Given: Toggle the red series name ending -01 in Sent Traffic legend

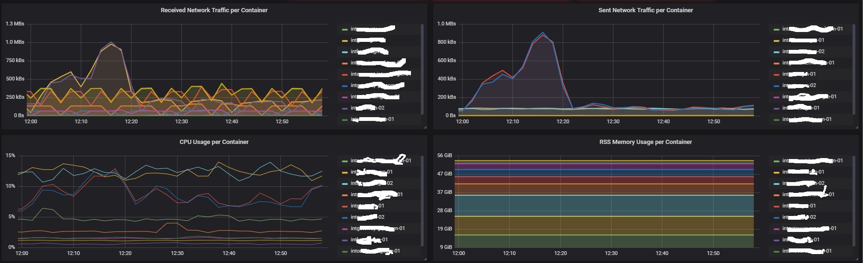Looking at the screenshot, I should tap(799, 74).
